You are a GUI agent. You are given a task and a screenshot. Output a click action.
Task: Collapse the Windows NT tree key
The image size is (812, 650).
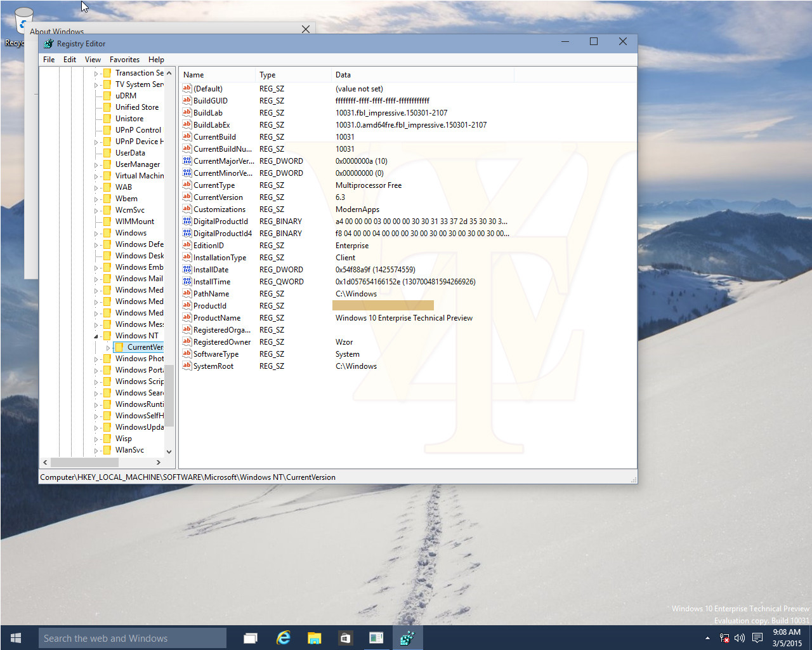(96, 336)
